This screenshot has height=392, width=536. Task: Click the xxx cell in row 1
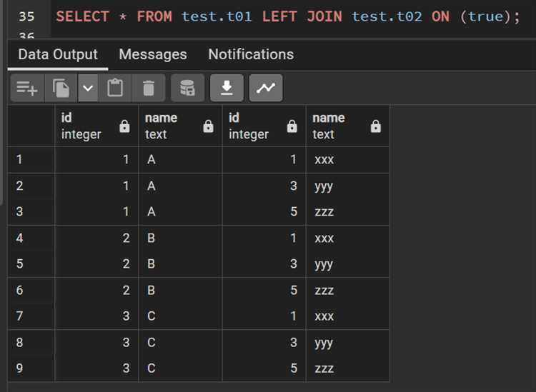(347, 160)
